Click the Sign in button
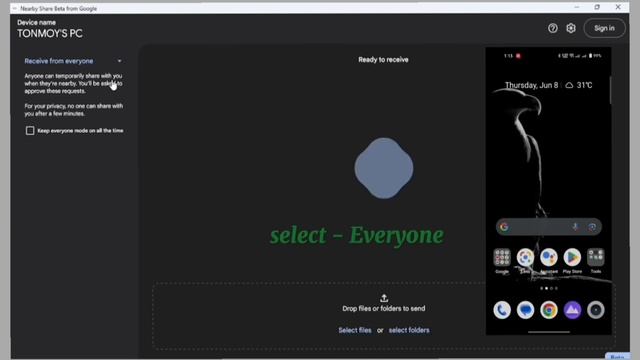 pyautogui.click(x=604, y=28)
